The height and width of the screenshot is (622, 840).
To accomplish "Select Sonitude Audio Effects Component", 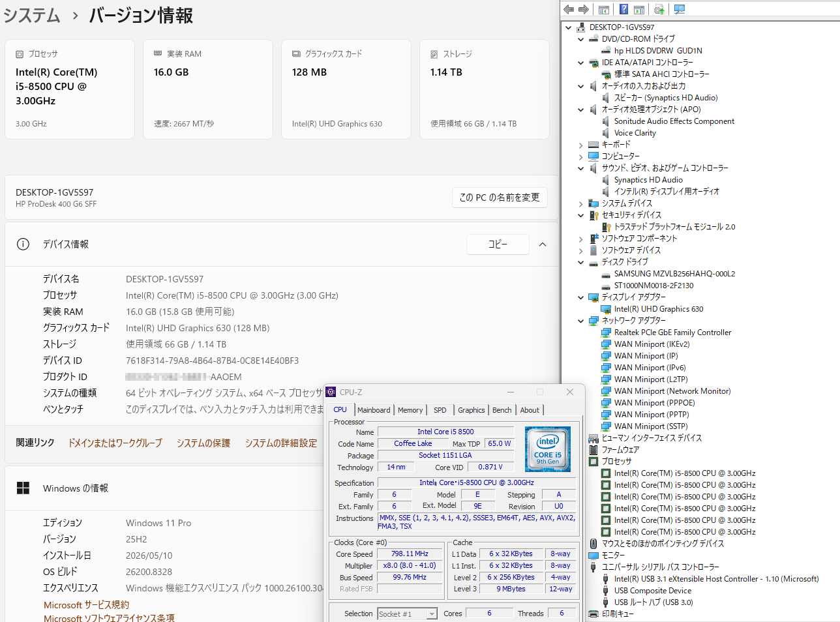I will [x=674, y=121].
